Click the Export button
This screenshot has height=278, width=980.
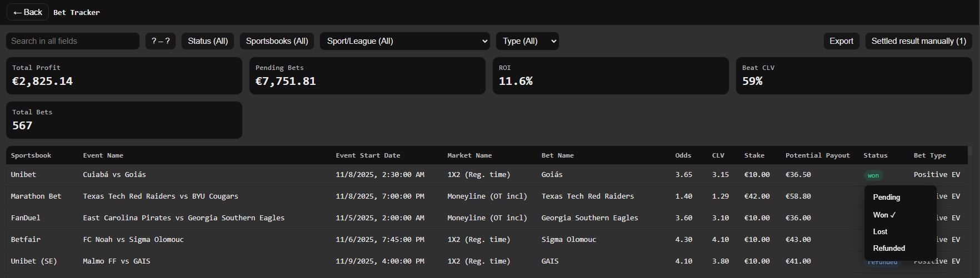pyautogui.click(x=841, y=41)
